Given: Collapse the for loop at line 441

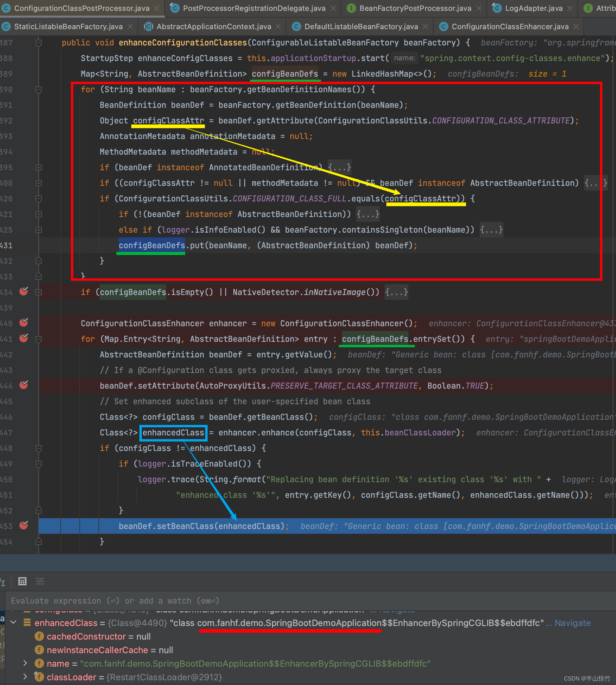Looking at the screenshot, I should (39, 339).
